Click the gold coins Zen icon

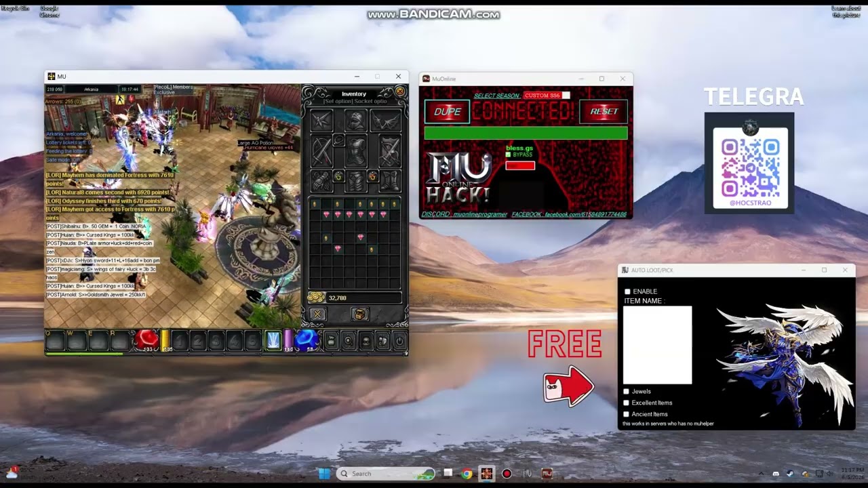315,298
